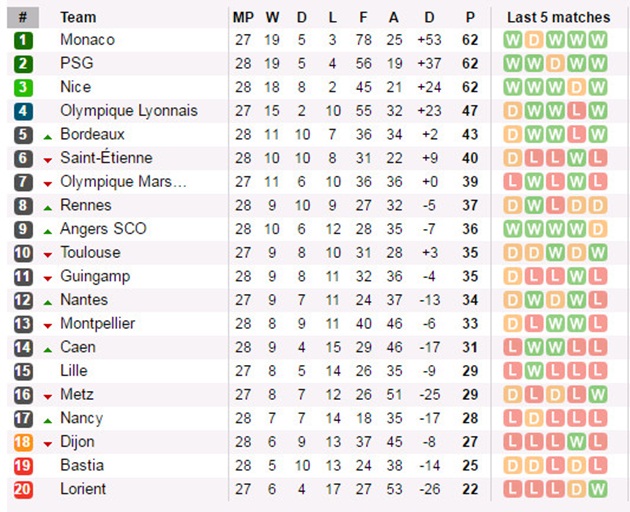Screen dimensions: 630x512
Task: Click the Team column header
Action: tap(78, 17)
